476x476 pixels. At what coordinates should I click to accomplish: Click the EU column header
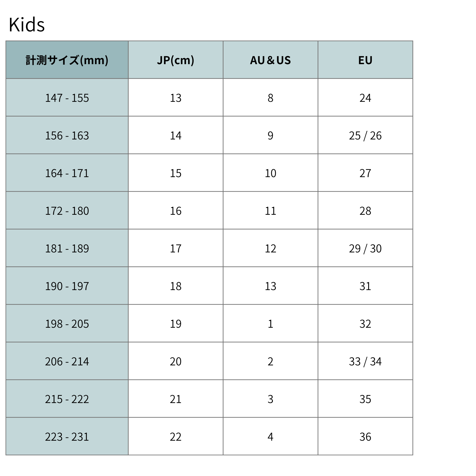tap(365, 60)
